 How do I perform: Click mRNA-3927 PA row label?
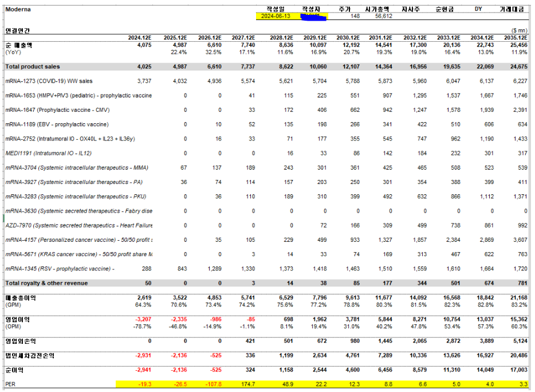tap(74, 182)
